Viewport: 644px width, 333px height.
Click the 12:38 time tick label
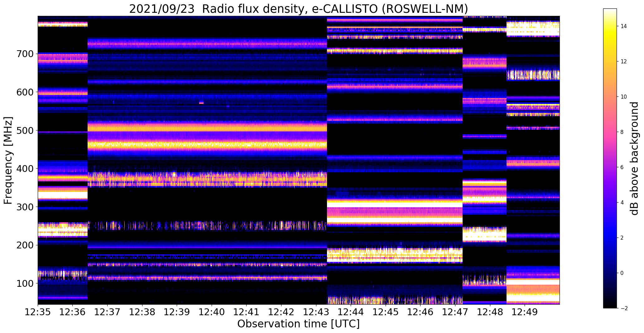click(x=142, y=312)
